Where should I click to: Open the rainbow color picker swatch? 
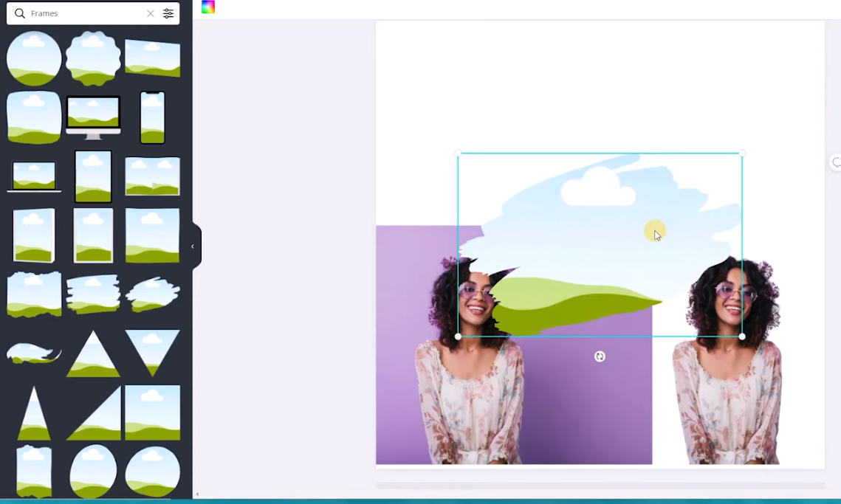208,7
